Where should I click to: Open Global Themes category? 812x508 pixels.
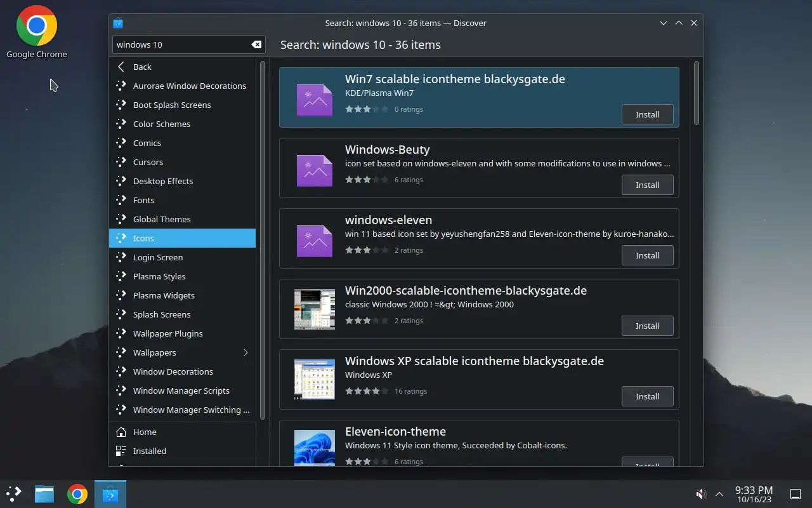183,219
